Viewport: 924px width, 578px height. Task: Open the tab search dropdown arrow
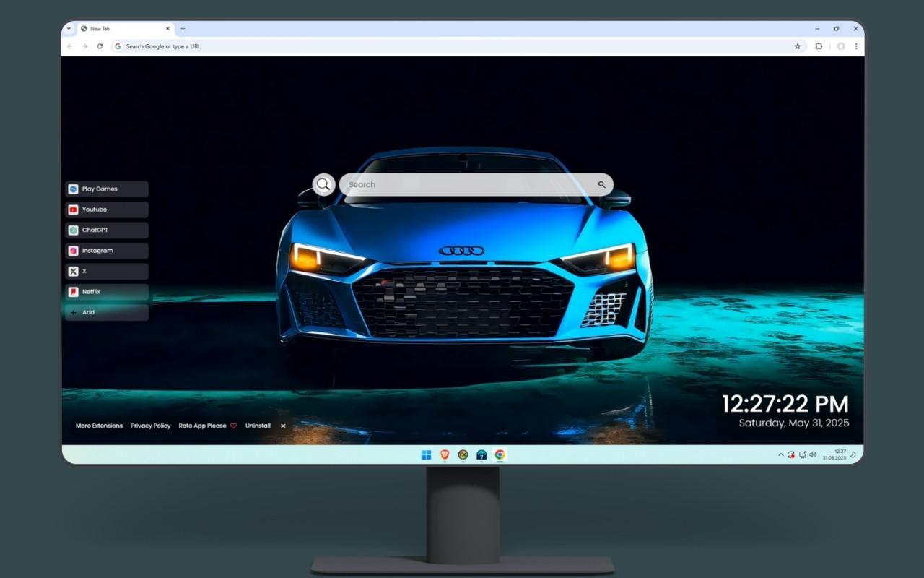(x=69, y=29)
